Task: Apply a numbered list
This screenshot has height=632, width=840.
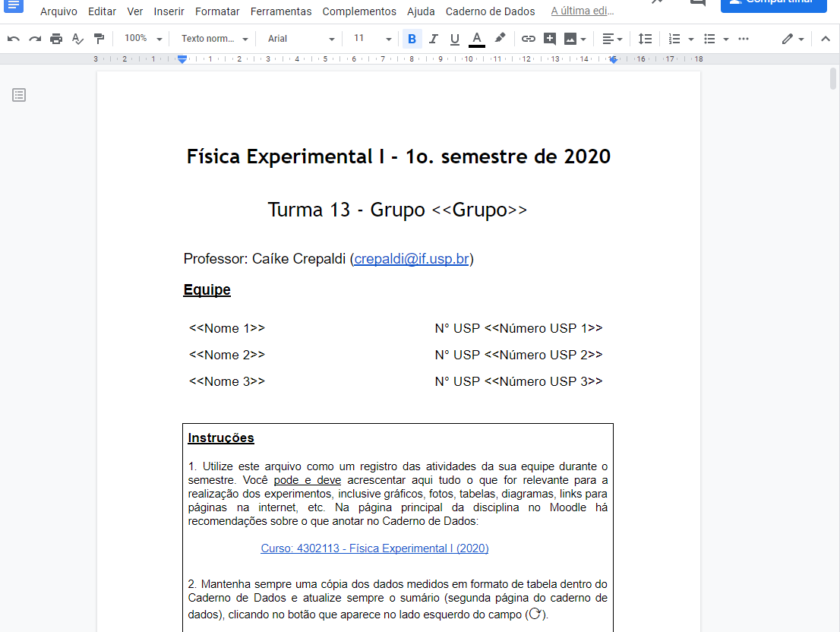Action: [x=674, y=39]
